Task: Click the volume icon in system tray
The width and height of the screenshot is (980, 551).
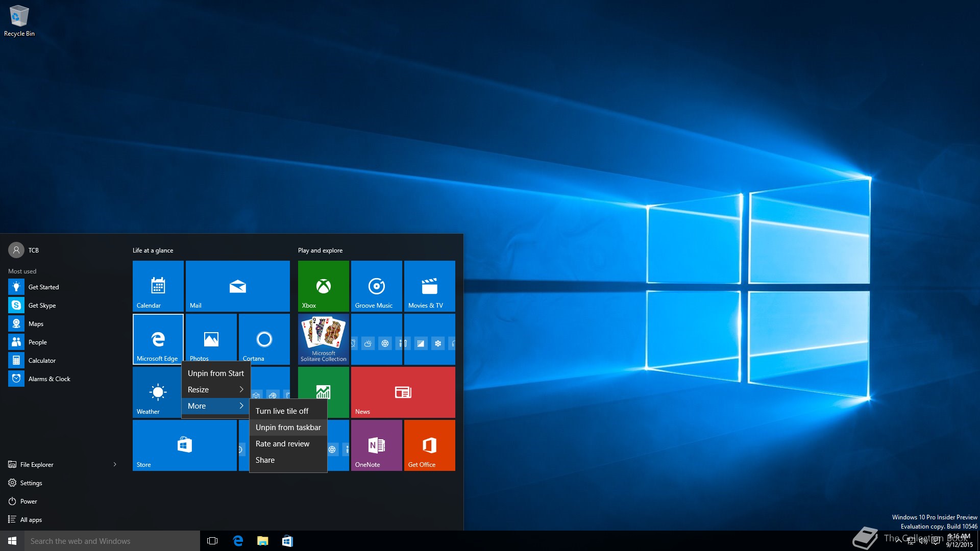Action: coord(923,541)
